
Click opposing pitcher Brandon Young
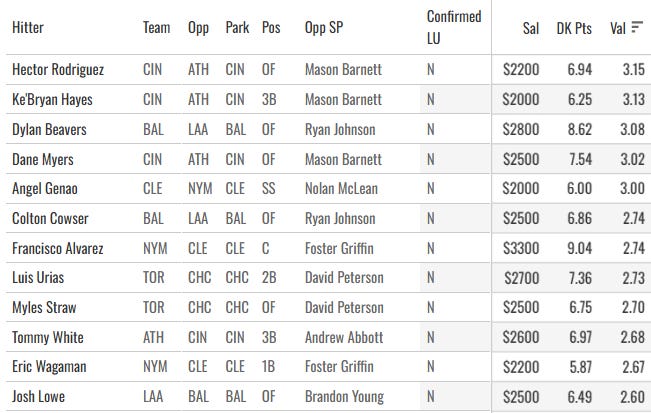(344, 396)
